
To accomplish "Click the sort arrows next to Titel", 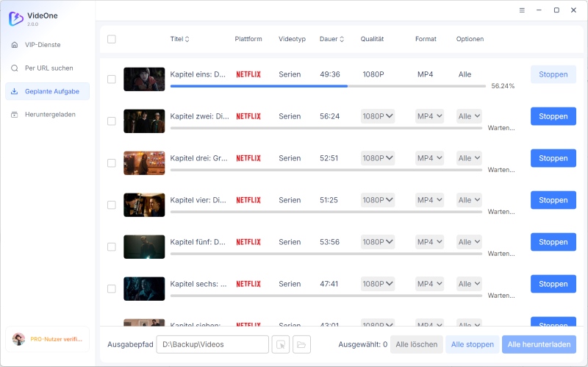I will [x=187, y=39].
